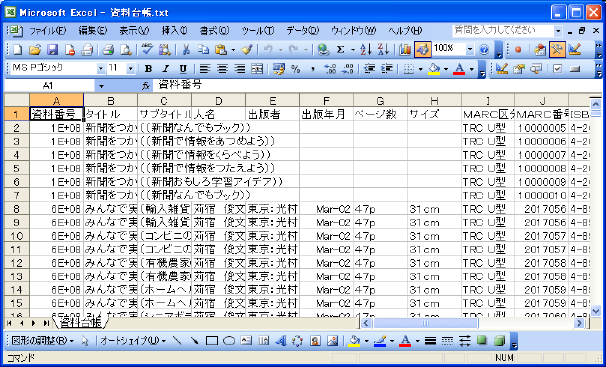Toggle Italic formatting

point(165,69)
